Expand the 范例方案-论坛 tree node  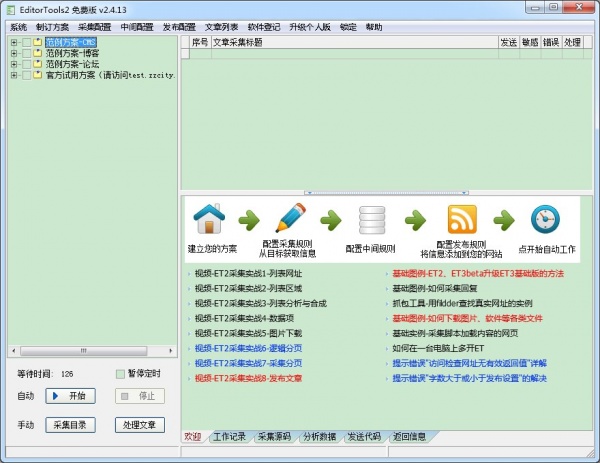click(x=14, y=64)
